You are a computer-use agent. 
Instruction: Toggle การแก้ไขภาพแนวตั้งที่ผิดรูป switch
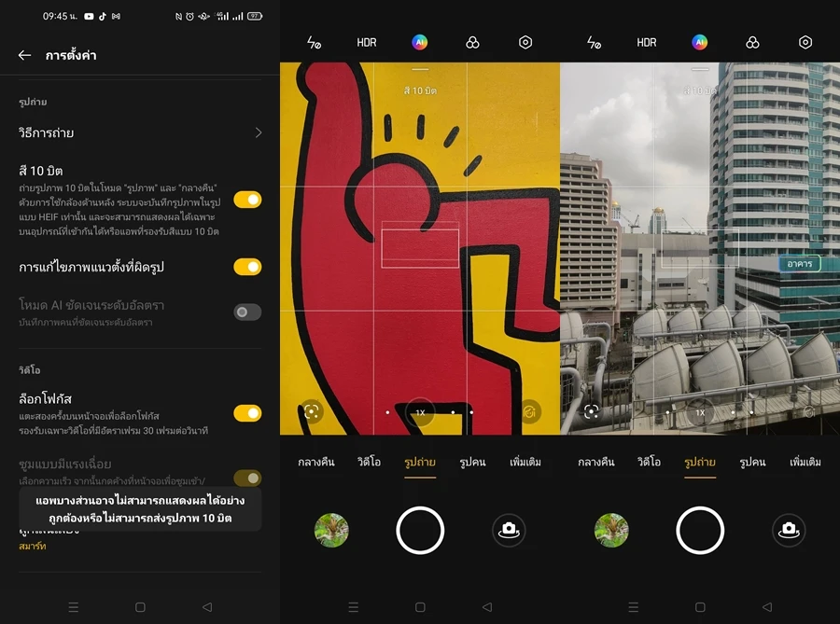point(247,268)
